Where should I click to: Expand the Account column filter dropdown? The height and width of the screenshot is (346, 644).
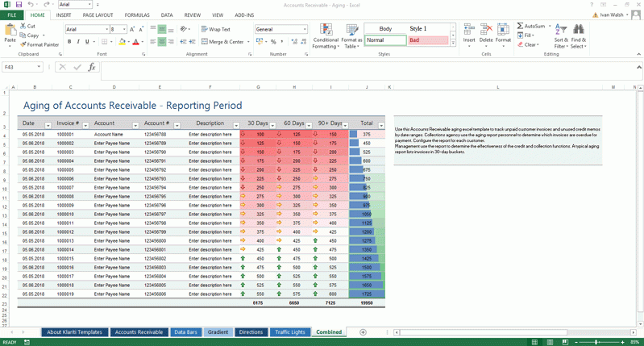click(x=135, y=125)
